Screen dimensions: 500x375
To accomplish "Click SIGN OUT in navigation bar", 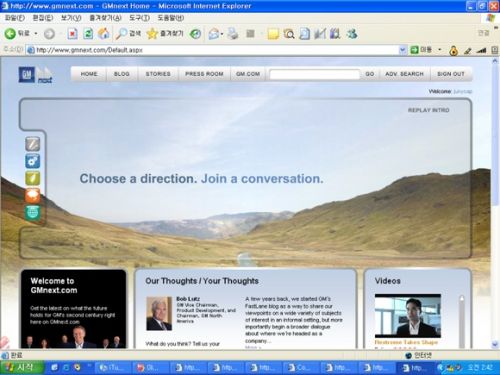I will pos(451,74).
